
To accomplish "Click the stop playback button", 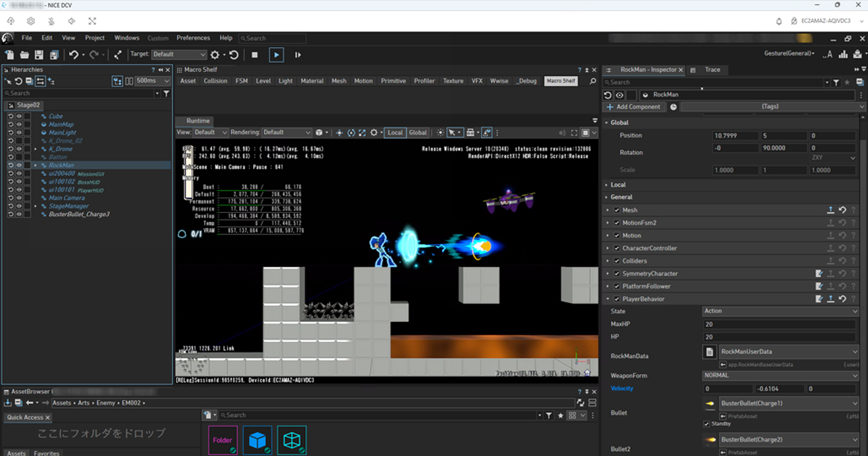I will [x=255, y=54].
